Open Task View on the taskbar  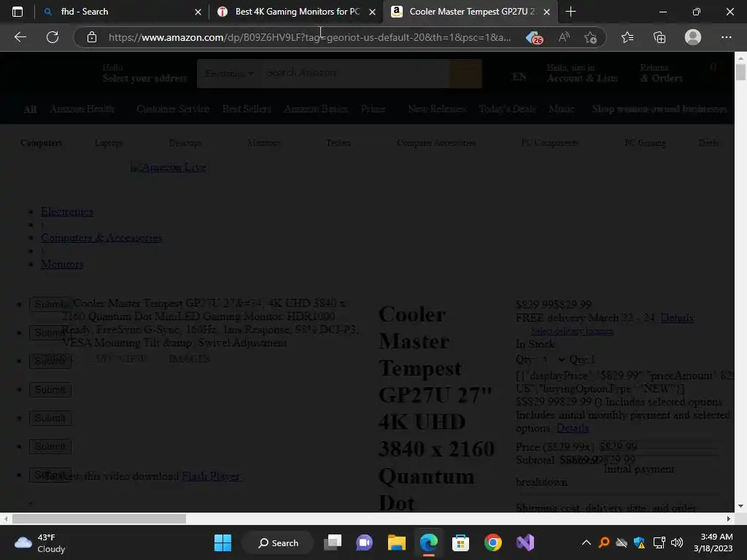[x=333, y=542]
